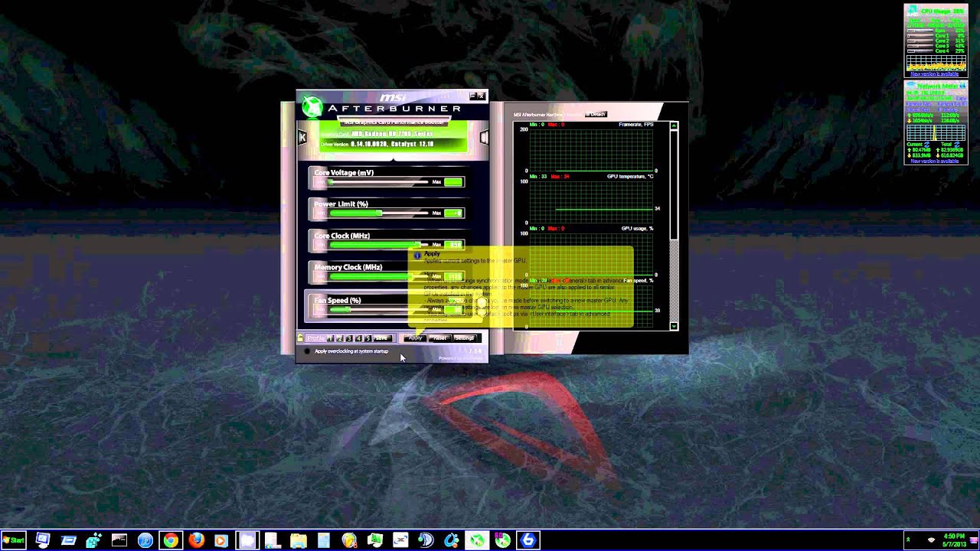Click the GPU temperature graph
Screen dimensions: 980x551
pyautogui.click(x=590, y=202)
